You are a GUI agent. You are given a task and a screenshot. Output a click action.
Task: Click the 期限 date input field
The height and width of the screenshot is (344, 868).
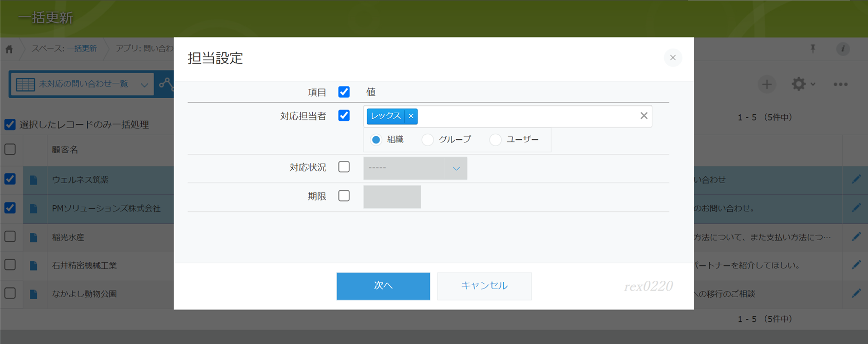click(392, 197)
